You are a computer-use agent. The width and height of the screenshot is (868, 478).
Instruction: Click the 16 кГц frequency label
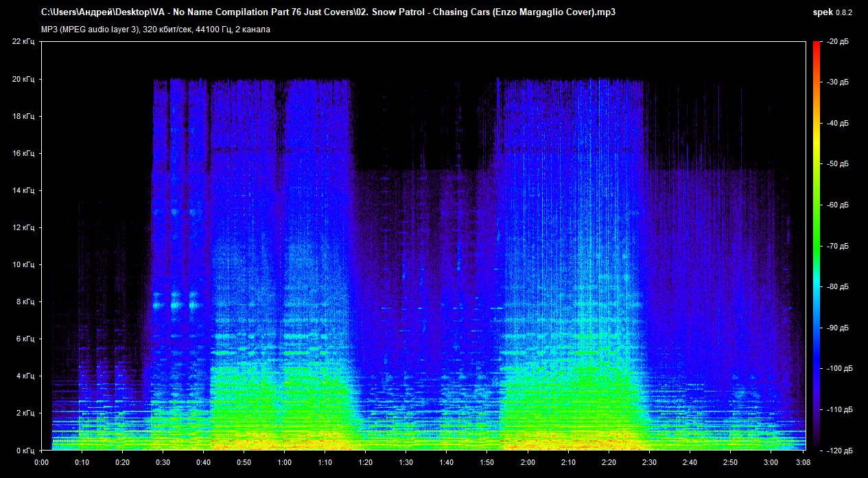(23, 153)
